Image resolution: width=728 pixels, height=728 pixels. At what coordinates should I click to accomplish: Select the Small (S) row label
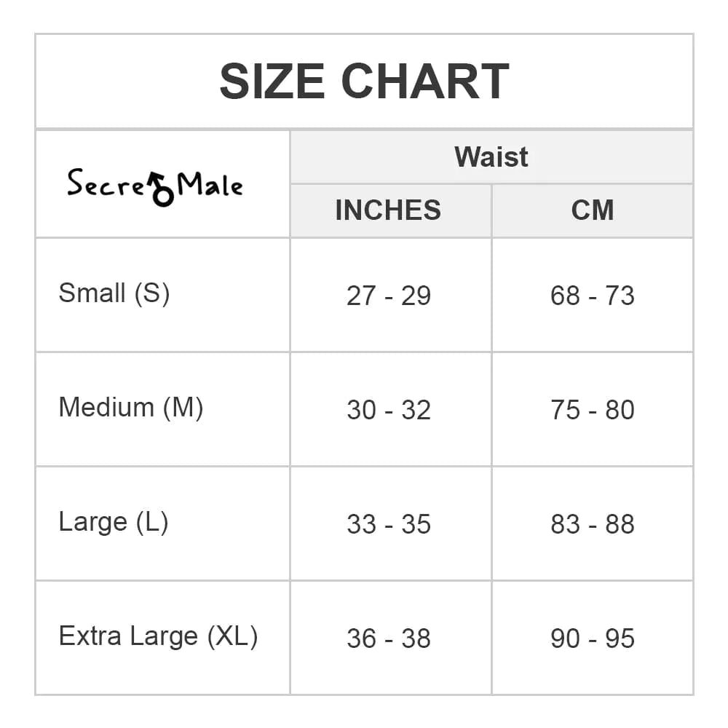[114, 293]
